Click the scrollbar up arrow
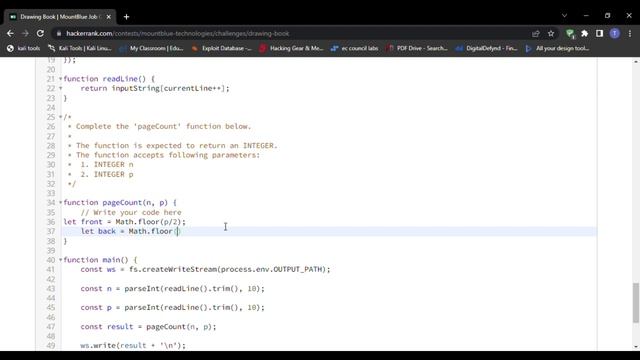Screen dimensions: 640x360 click(636, 61)
